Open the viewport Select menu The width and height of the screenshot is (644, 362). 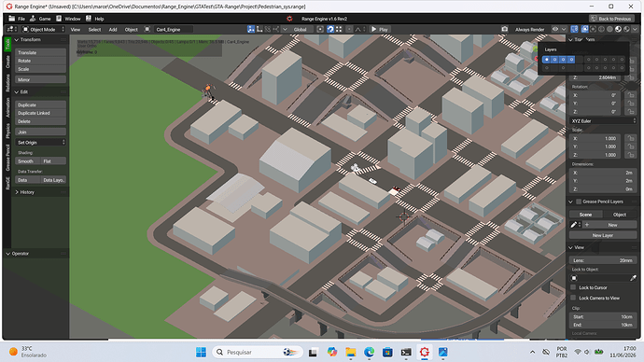click(94, 30)
